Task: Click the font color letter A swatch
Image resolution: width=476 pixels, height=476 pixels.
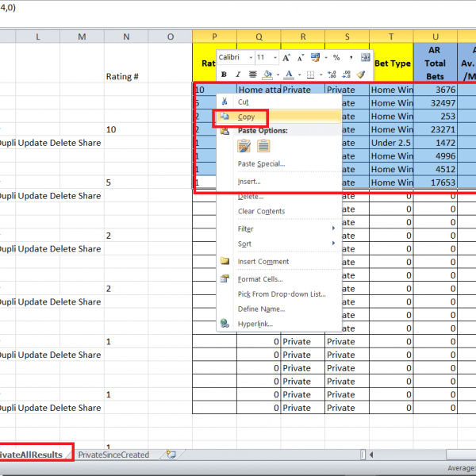Action: 289,74
